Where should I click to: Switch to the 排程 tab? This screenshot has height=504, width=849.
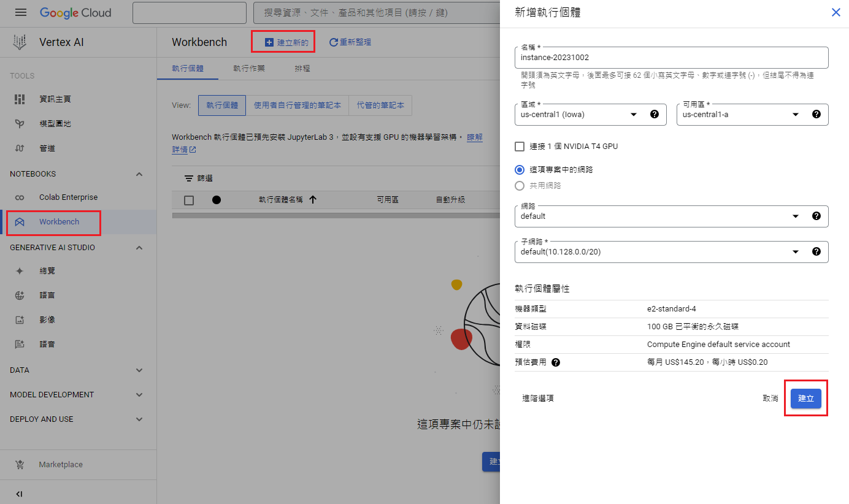(x=302, y=69)
